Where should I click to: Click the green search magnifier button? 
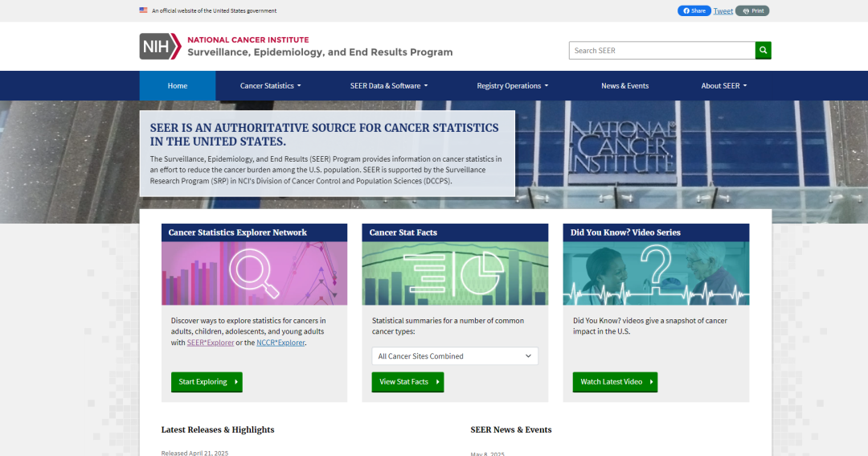[763, 51]
